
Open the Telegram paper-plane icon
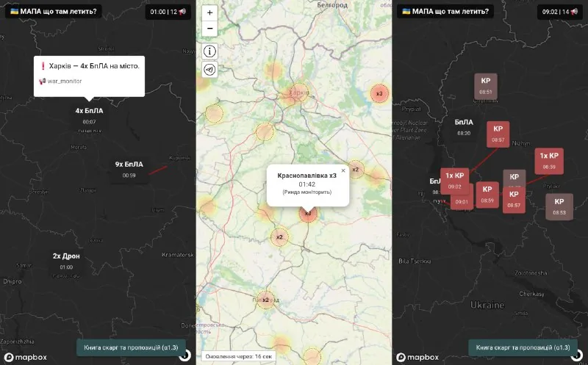(209, 70)
